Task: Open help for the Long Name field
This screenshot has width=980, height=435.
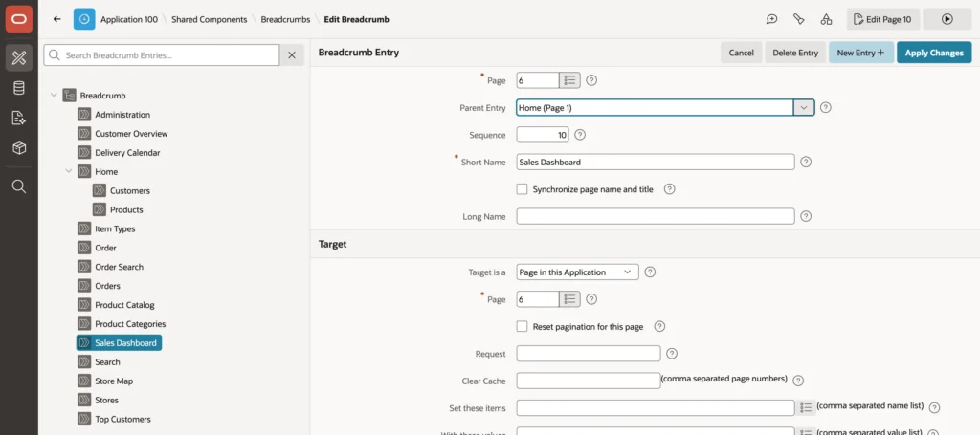Action: point(806,217)
